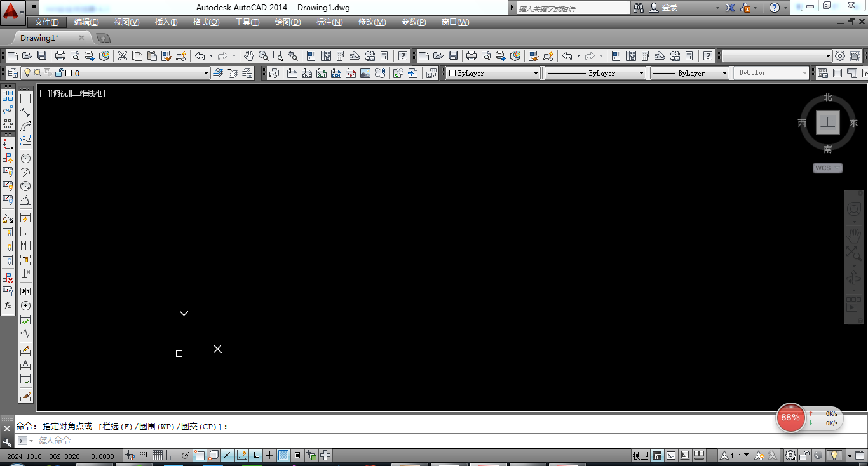Open the 绘图(D) menu

click(287, 22)
